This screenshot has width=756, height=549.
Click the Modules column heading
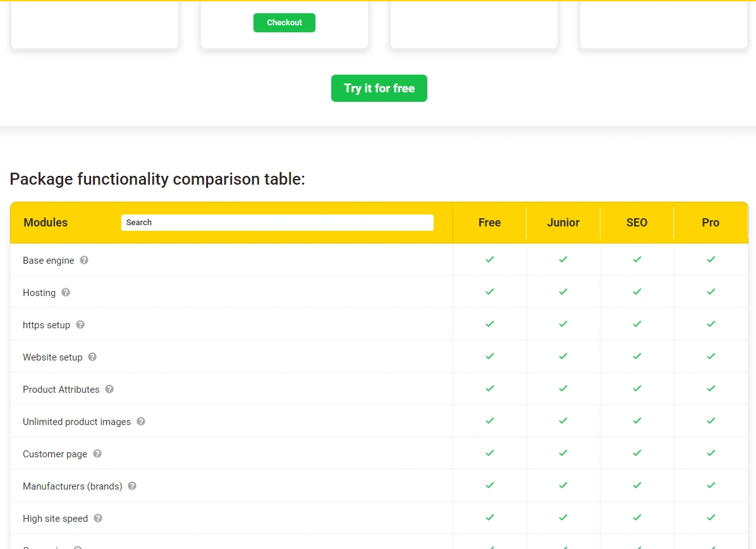tap(46, 223)
